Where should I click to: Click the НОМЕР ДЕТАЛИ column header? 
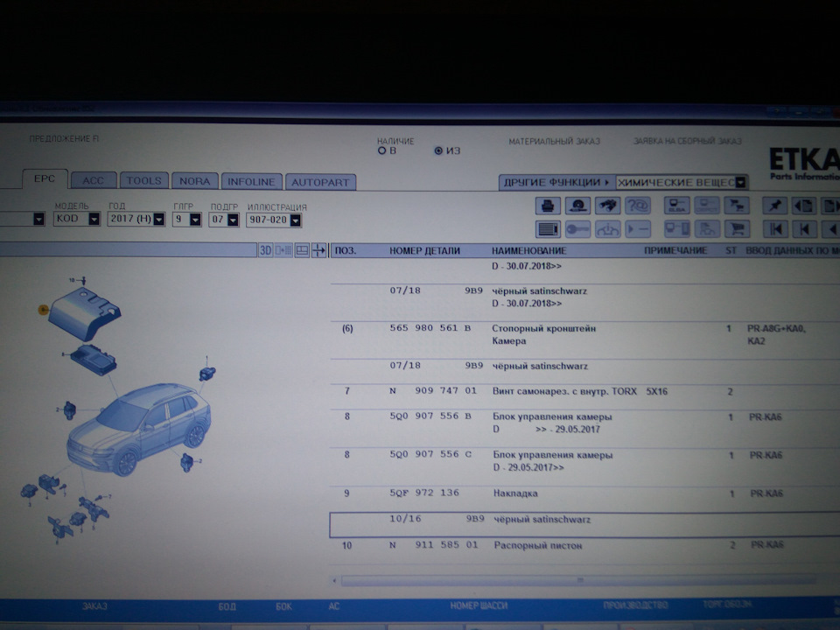(425, 251)
